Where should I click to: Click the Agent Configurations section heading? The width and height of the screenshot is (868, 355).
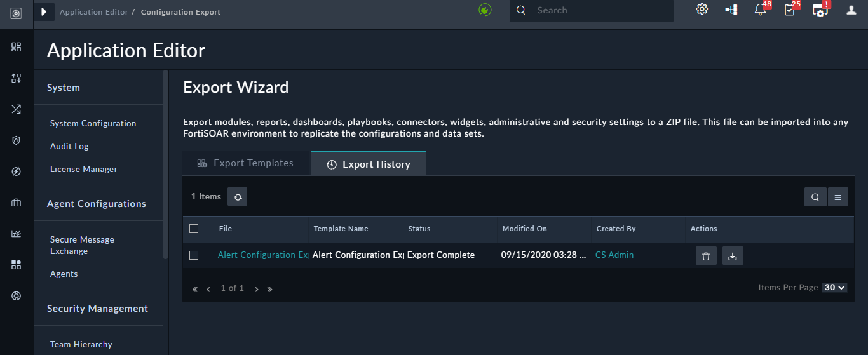coord(97,204)
